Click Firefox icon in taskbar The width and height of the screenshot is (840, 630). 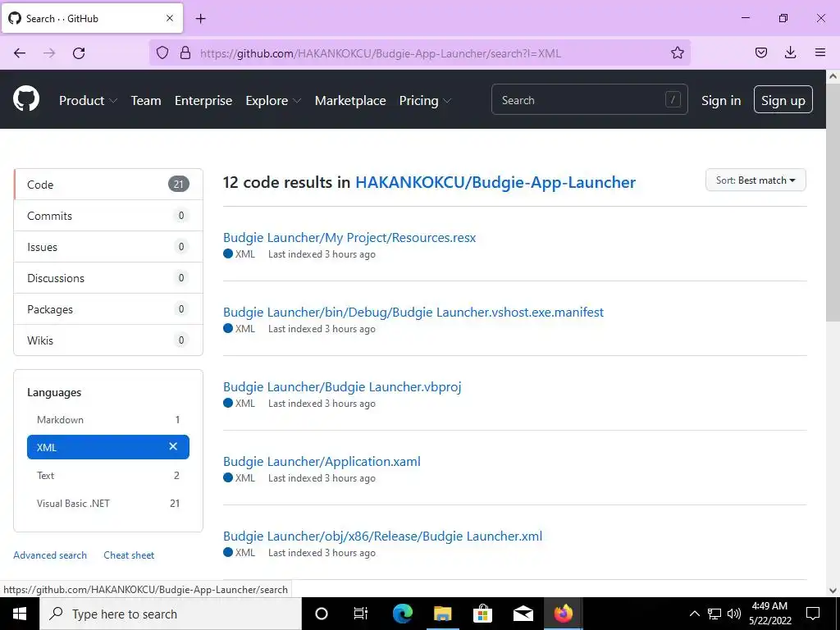click(x=563, y=614)
